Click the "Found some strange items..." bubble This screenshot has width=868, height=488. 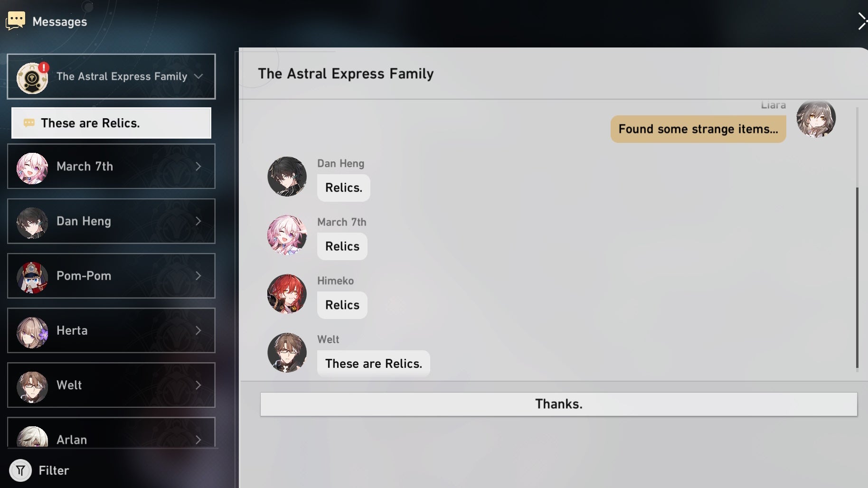pyautogui.click(x=698, y=129)
